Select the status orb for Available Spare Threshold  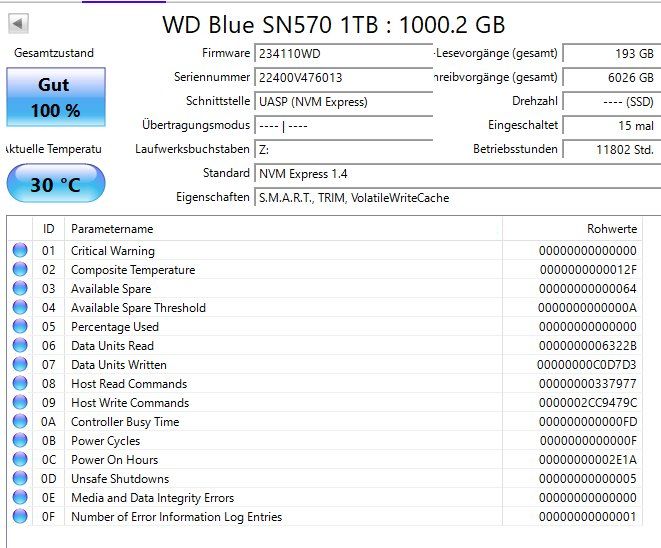click(x=20, y=307)
